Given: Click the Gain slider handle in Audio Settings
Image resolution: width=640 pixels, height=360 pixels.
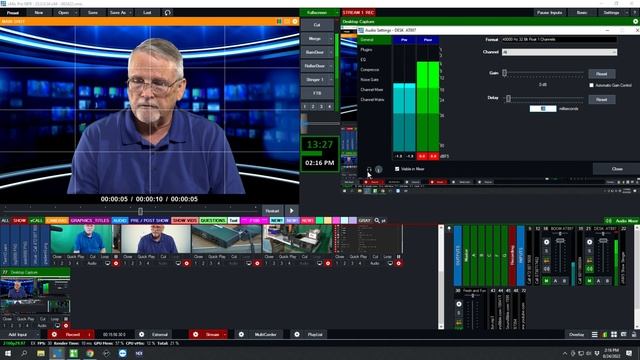Looking at the screenshot, I should 504,73.
